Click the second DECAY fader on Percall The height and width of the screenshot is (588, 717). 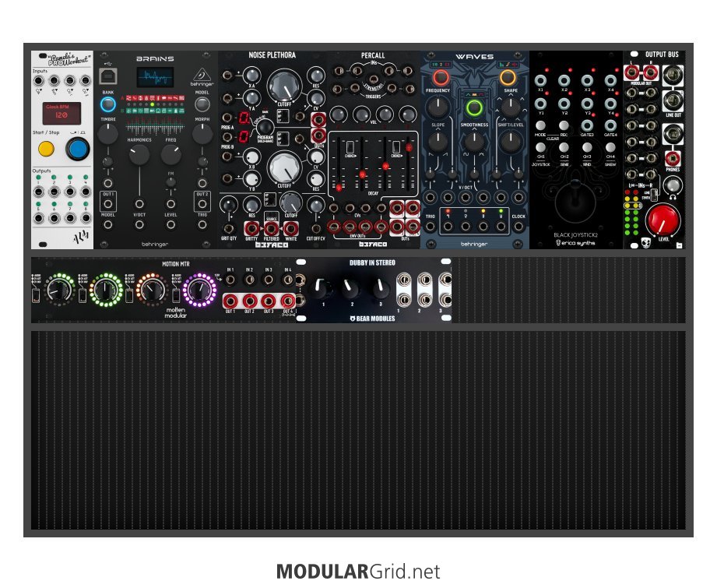pos(362,174)
